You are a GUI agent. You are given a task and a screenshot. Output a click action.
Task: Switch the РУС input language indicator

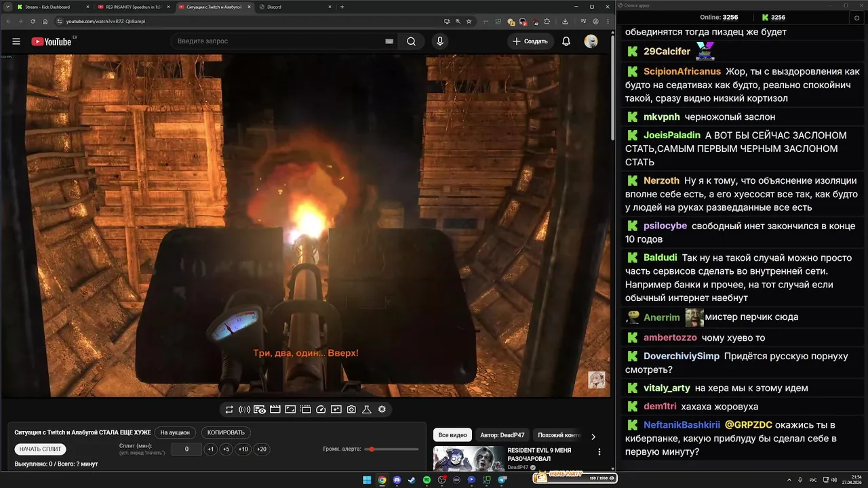point(813,480)
